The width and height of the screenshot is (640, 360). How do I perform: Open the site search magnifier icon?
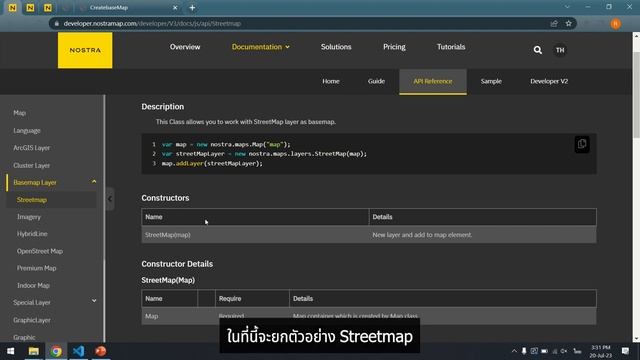tap(538, 50)
